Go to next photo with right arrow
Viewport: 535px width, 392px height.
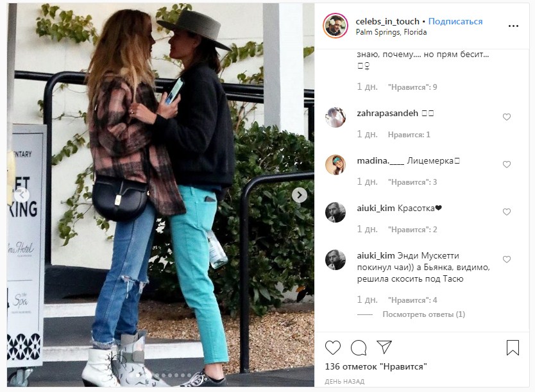point(299,195)
